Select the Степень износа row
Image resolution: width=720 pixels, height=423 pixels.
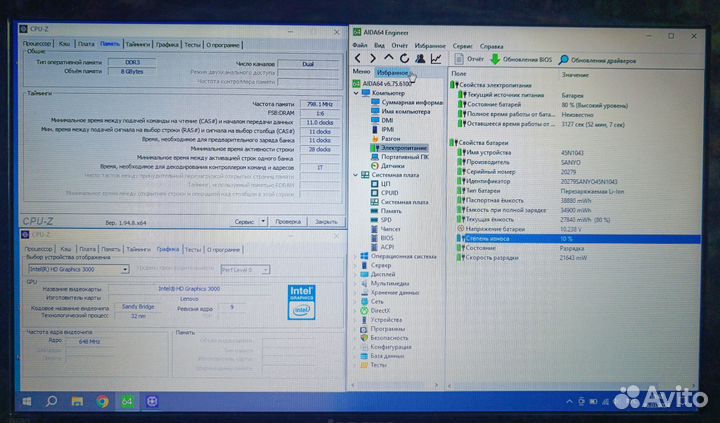click(579, 239)
